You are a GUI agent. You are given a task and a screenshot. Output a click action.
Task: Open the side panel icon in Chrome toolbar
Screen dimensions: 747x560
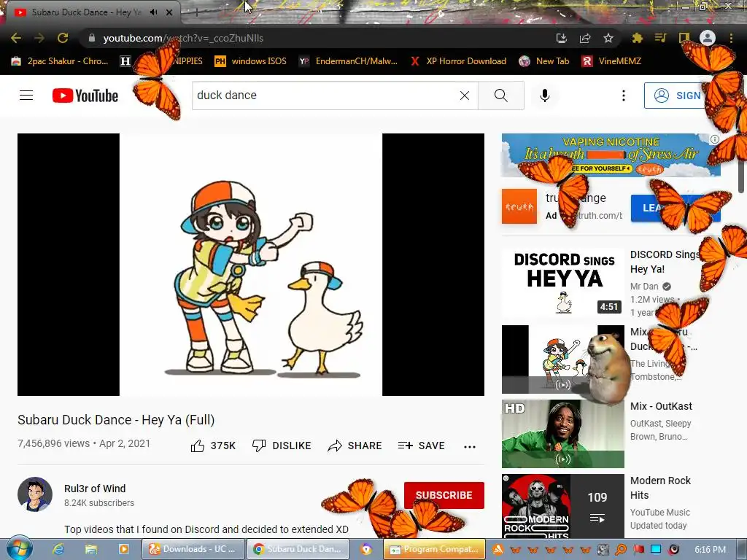coord(684,38)
